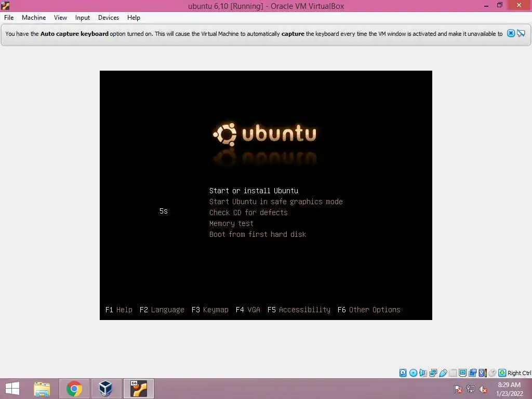Open the View menu

[x=60, y=18]
